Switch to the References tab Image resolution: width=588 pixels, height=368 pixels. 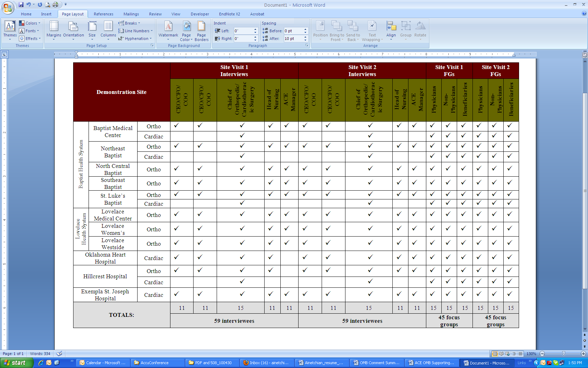[x=103, y=14]
